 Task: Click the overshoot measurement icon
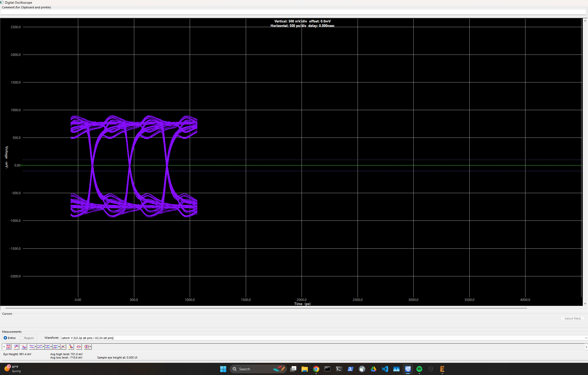coord(16,347)
